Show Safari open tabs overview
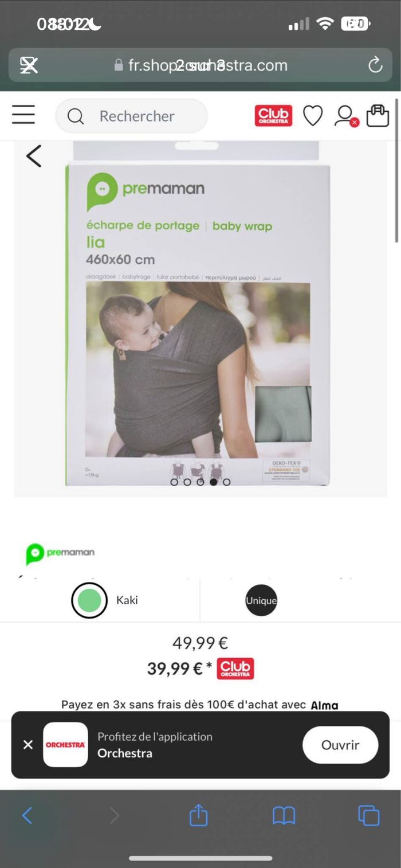Image resolution: width=401 pixels, height=868 pixels. [369, 815]
